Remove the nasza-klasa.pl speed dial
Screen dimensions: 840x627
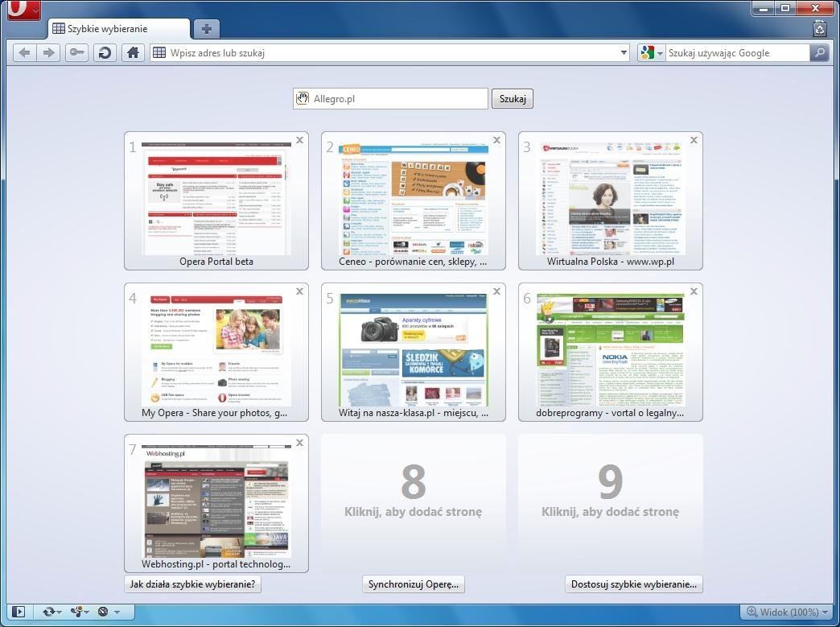[496, 291]
